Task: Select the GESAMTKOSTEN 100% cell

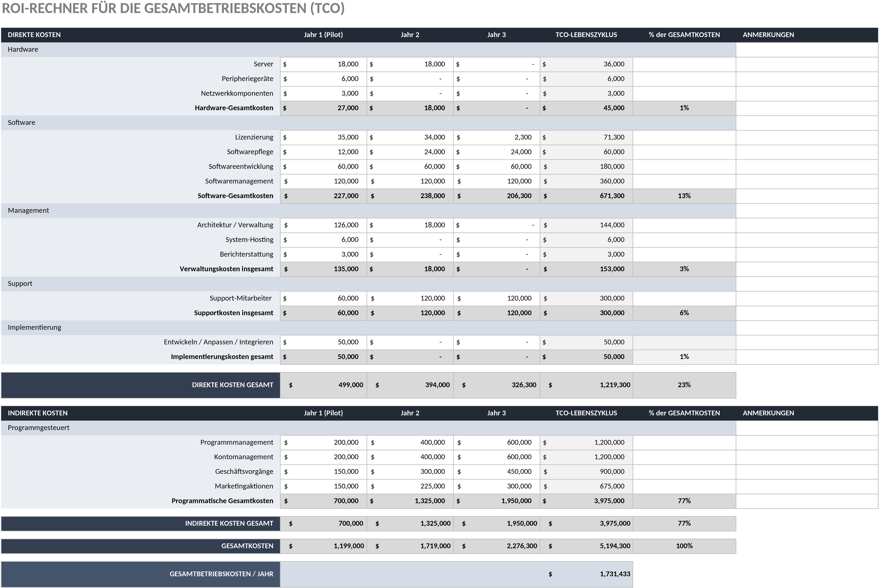Action: pyautogui.click(x=684, y=546)
